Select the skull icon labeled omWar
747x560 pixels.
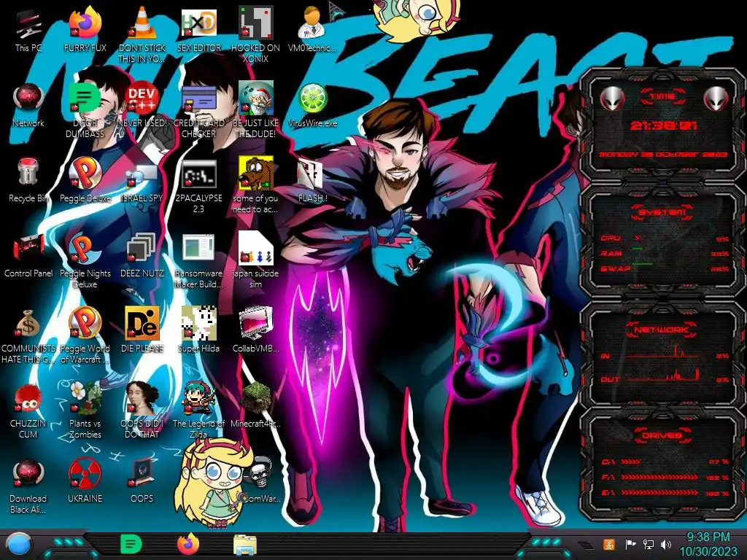pos(260,473)
